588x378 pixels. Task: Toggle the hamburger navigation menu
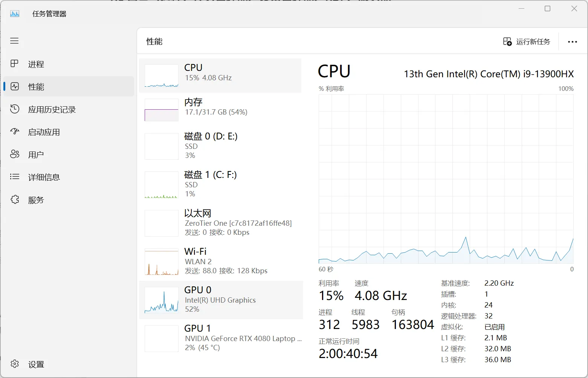(x=14, y=41)
